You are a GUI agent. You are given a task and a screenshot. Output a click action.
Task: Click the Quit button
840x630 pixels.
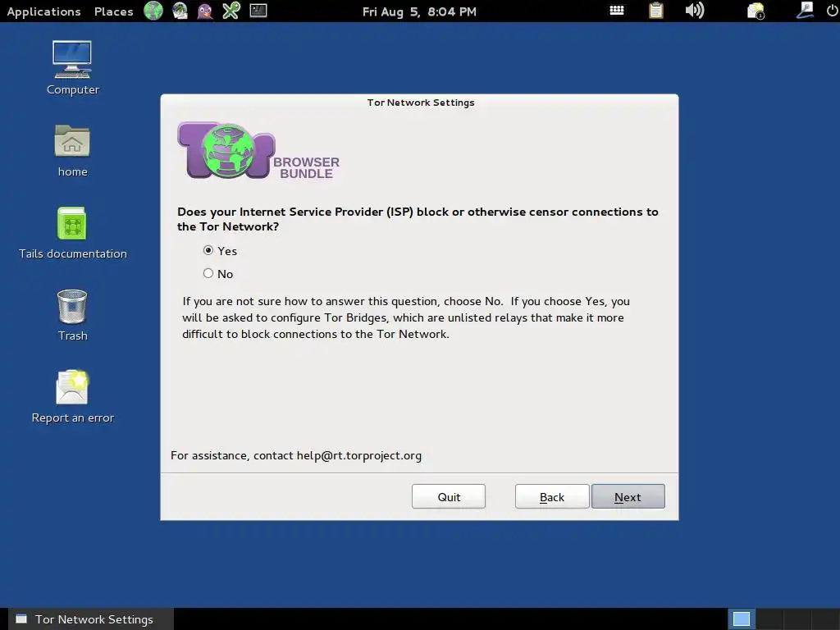click(x=449, y=496)
